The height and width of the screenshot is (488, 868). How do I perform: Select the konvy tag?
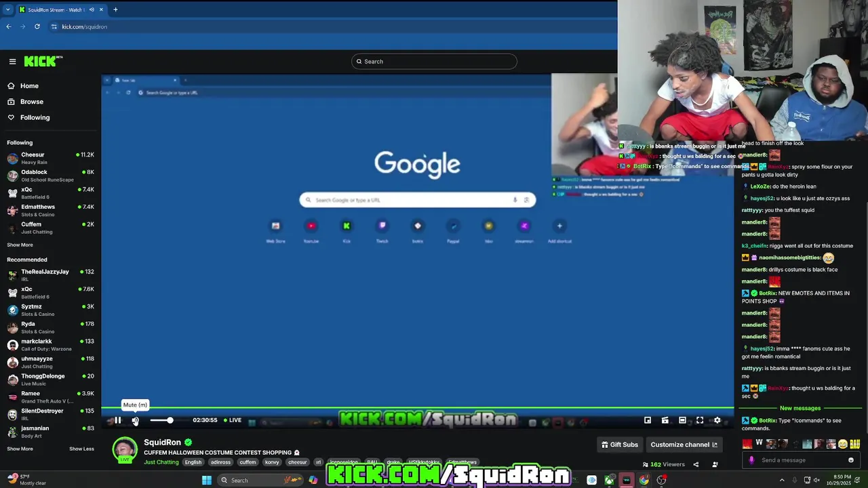coord(272,462)
